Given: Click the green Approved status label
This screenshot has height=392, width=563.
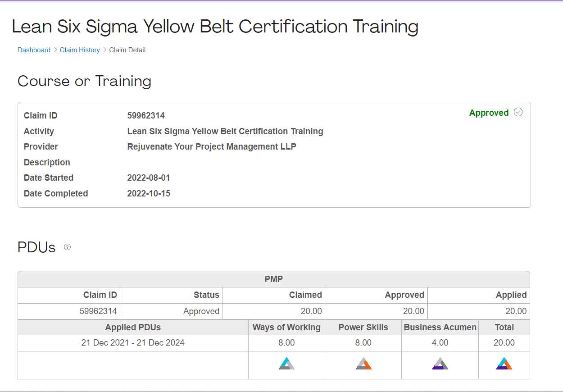Looking at the screenshot, I should click(489, 113).
